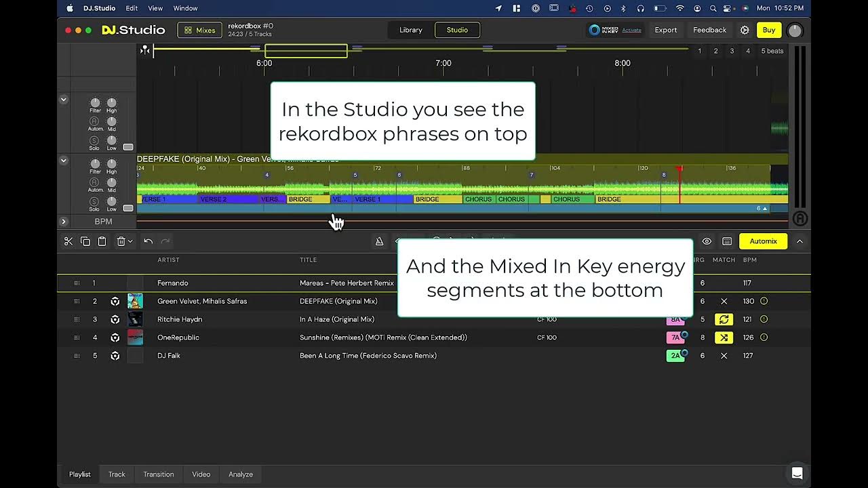Click the 2A key badge for DJ Falk
The height and width of the screenshot is (488, 868).
click(x=675, y=356)
